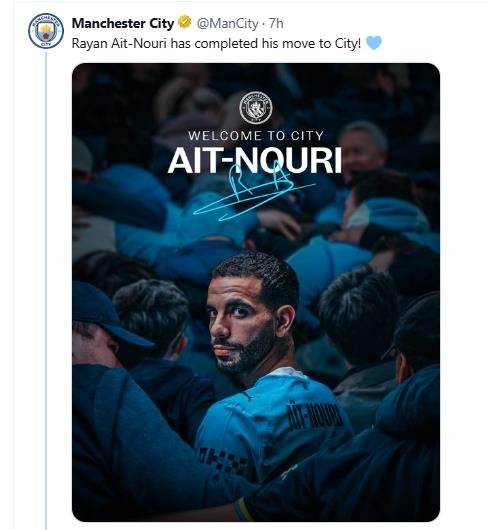Click the blue heart emoji
This screenshot has height=530, width=489.
[374, 43]
